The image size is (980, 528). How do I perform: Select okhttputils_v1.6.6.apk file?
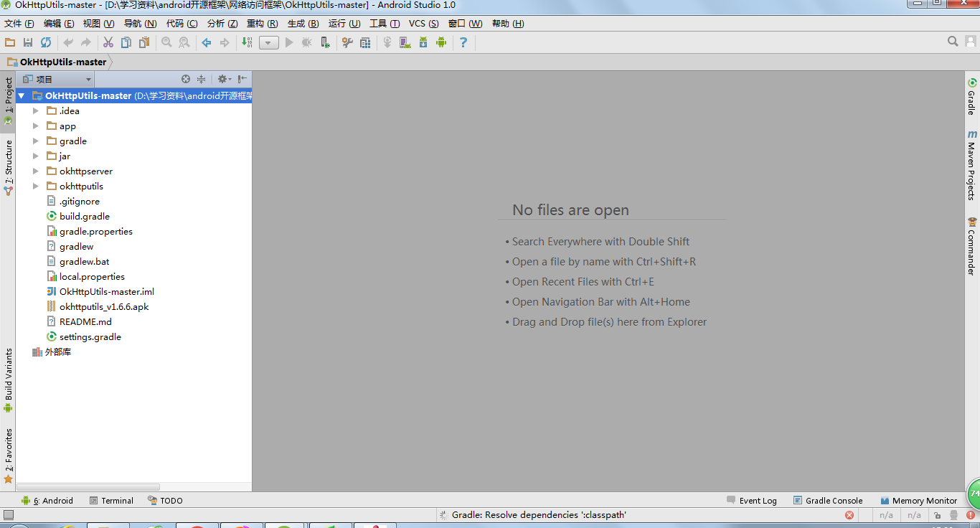(104, 306)
